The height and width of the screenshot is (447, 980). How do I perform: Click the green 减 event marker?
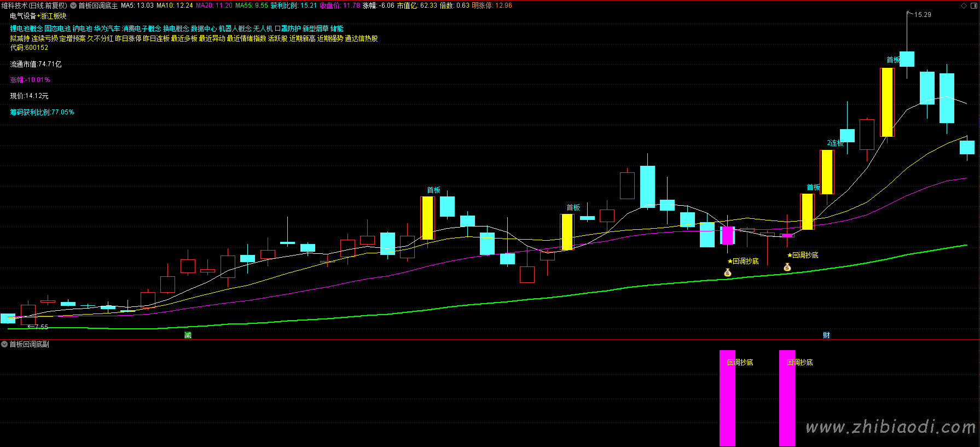coord(188,335)
